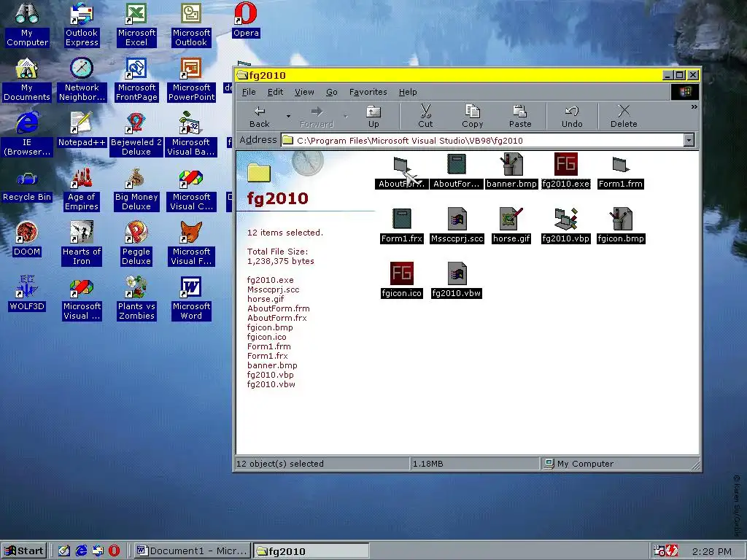Select the fgicon.ico file icon

point(402,273)
